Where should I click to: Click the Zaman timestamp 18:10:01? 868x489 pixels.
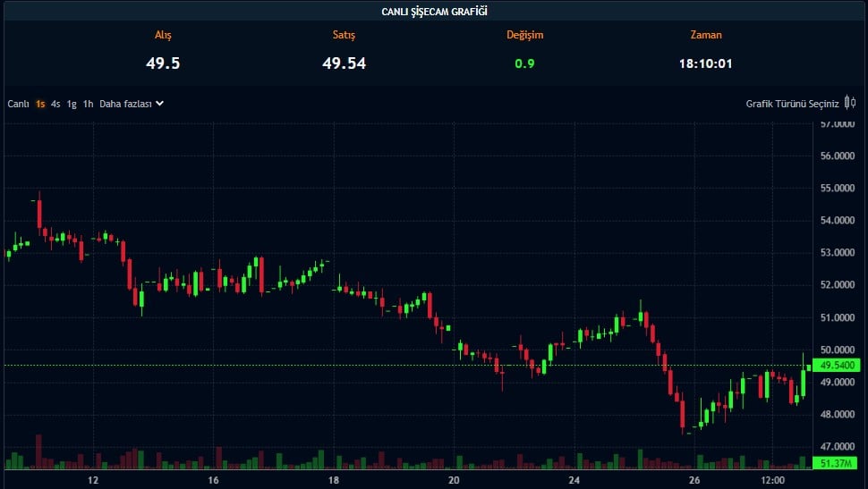[705, 63]
